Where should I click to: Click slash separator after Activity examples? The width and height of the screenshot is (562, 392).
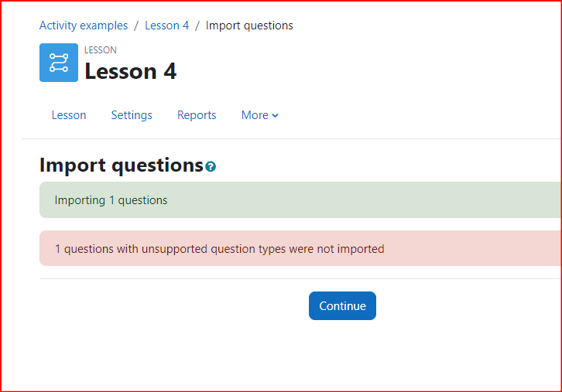(x=136, y=26)
